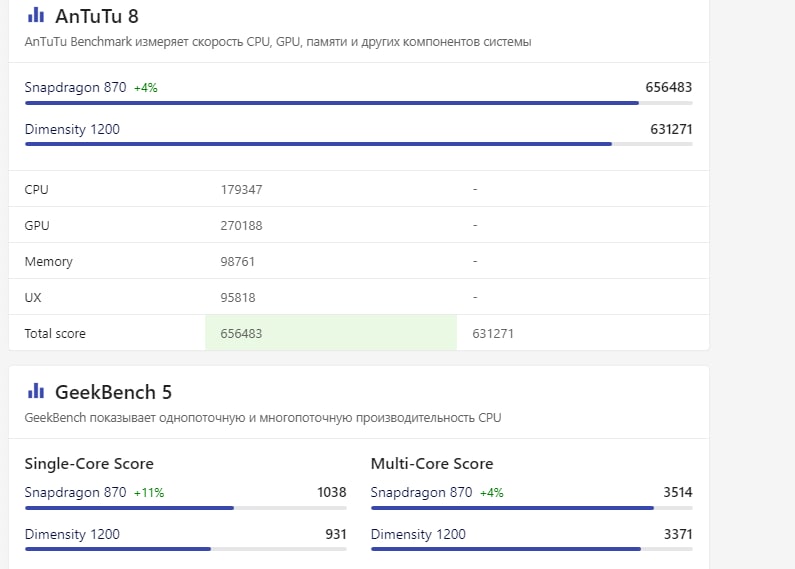795x569 pixels.
Task: Click Dimensity 1200 under Single-Core Score
Action: [x=72, y=535]
